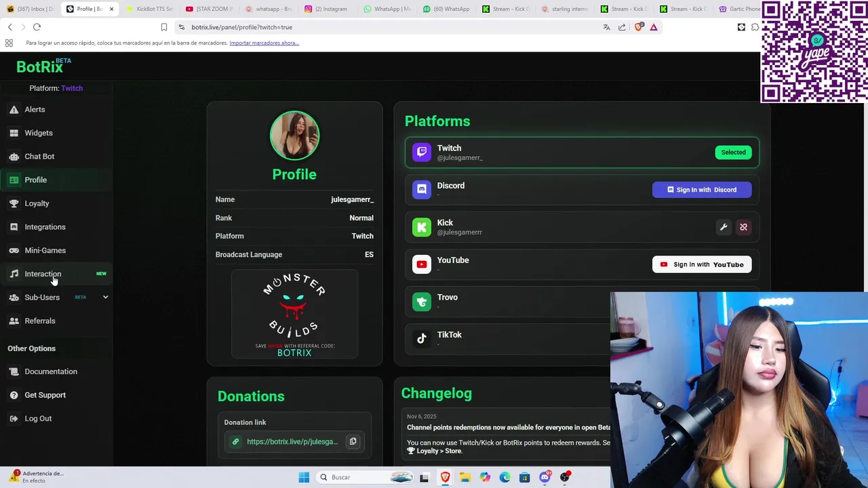Click the wrench settings icon on Kick row
Screen dimensions: 868x488
click(724, 227)
